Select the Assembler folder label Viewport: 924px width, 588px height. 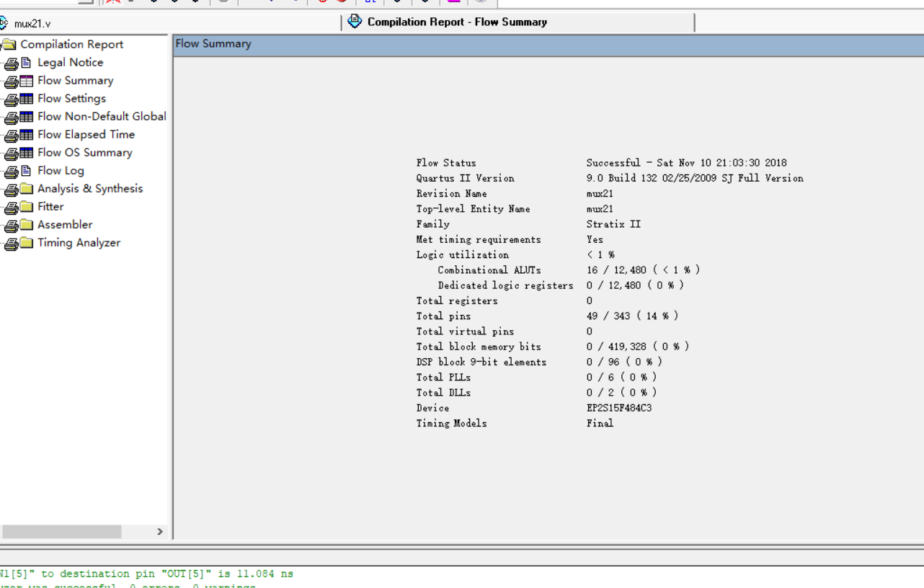(x=65, y=225)
